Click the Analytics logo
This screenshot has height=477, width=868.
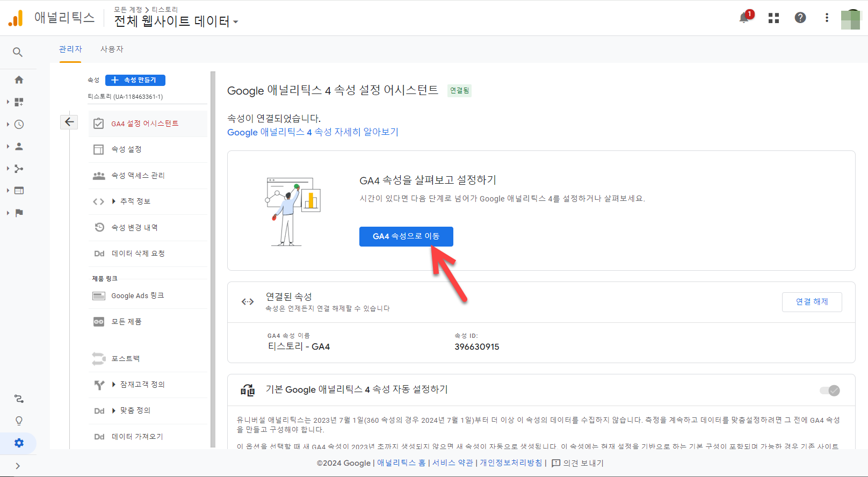click(16, 18)
